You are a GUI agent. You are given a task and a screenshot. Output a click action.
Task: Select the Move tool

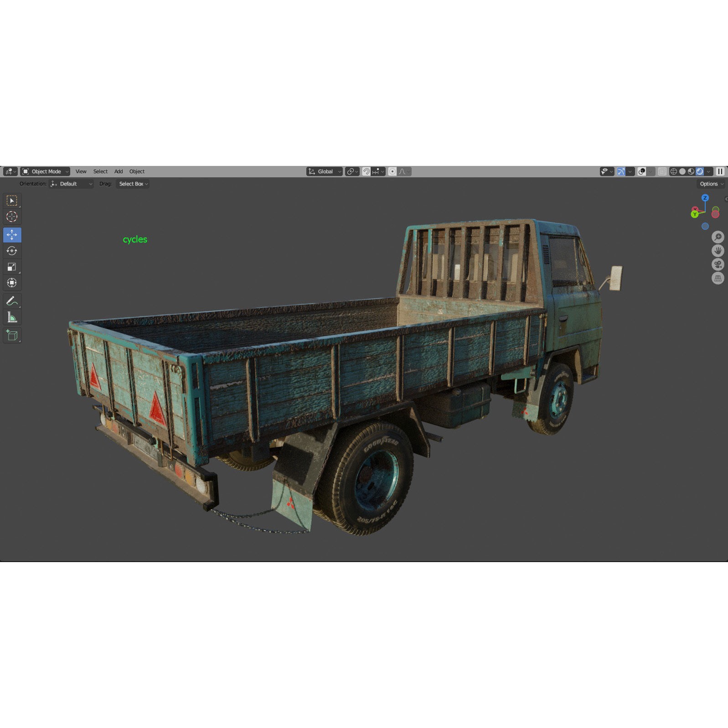pos(12,235)
